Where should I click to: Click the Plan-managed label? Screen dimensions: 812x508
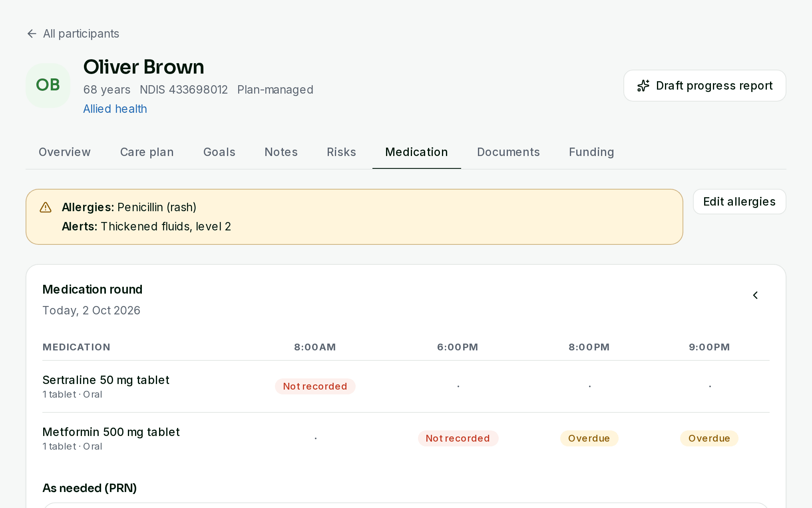click(x=275, y=90)
